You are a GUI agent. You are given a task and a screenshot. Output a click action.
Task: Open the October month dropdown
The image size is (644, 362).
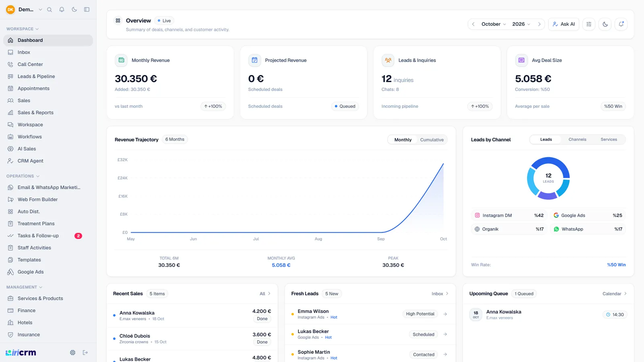coord(493,24)
